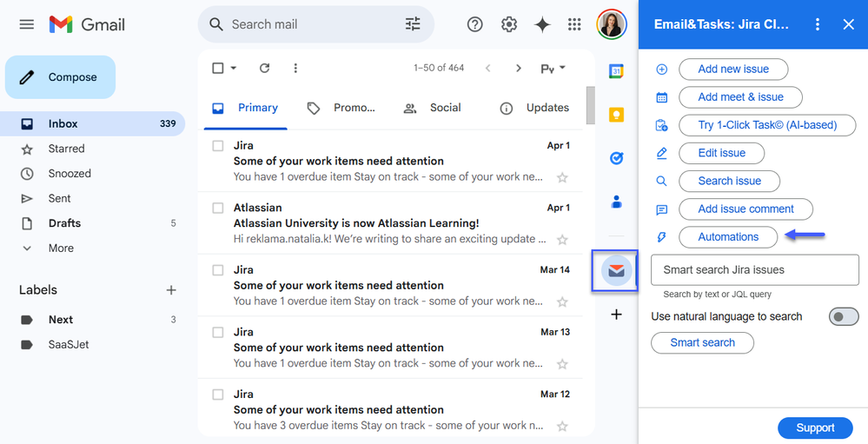Open the Sent folder

pos(92,199)
